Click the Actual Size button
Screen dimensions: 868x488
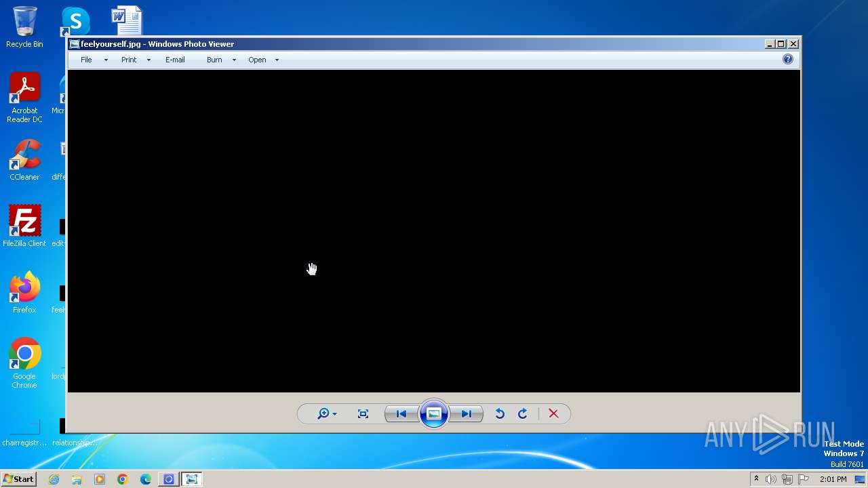coord(363,413)
